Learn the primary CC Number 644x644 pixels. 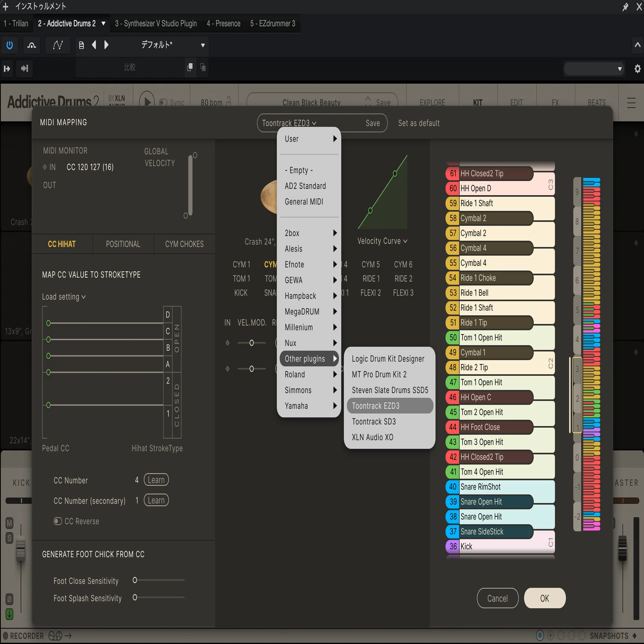coord(156,480)
